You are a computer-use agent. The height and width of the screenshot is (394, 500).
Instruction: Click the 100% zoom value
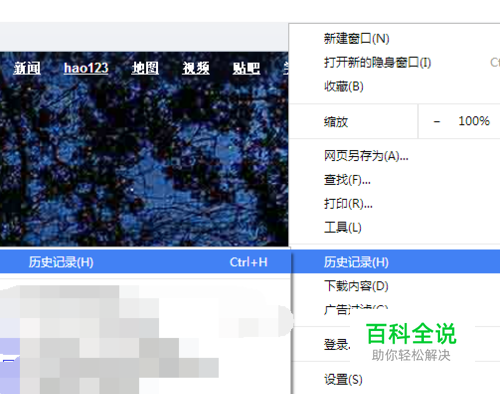(474, 121)
